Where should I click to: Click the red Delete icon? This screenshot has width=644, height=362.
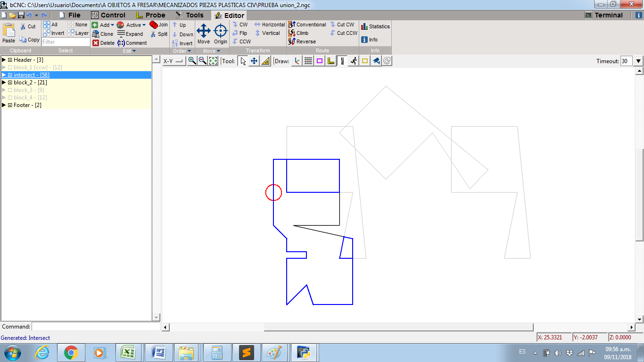96,43
